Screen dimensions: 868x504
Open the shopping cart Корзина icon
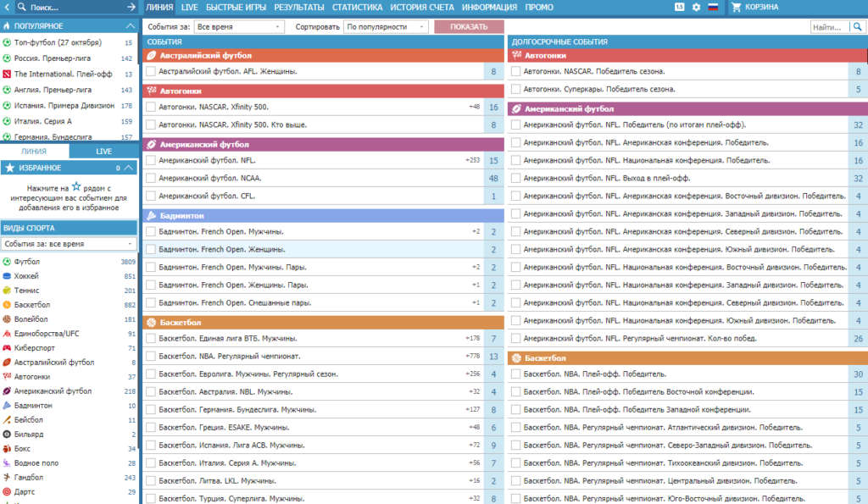[736, 7]
